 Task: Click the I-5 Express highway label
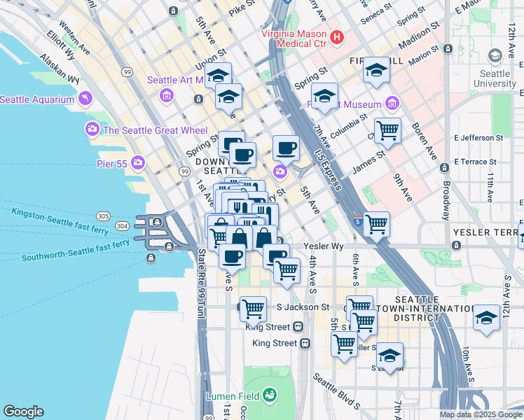329,169
